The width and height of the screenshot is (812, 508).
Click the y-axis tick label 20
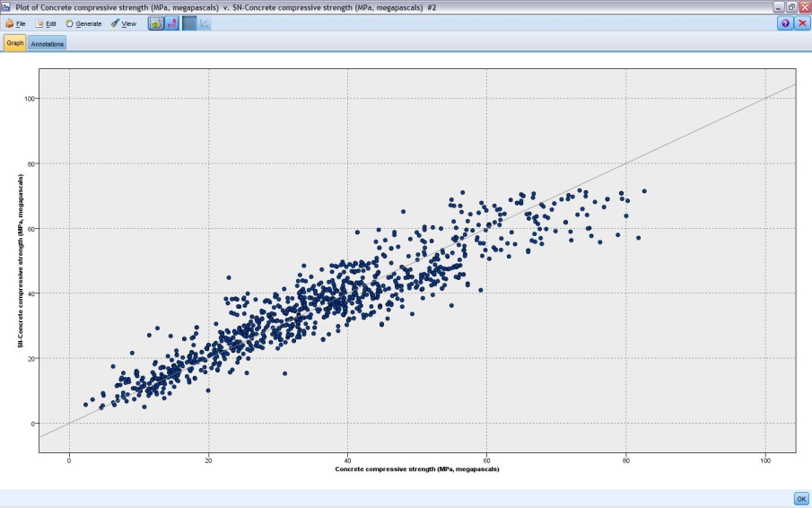coord(31,358)
